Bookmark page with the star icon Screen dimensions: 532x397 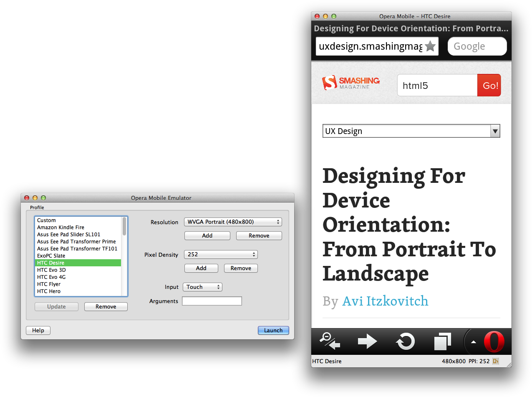[x=430, y=46]
